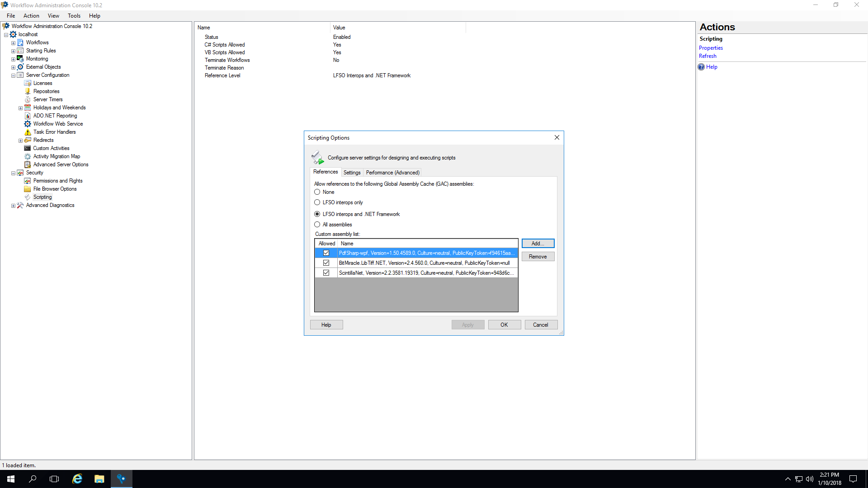Expand the Monitoring tree node

coord(13,59)
